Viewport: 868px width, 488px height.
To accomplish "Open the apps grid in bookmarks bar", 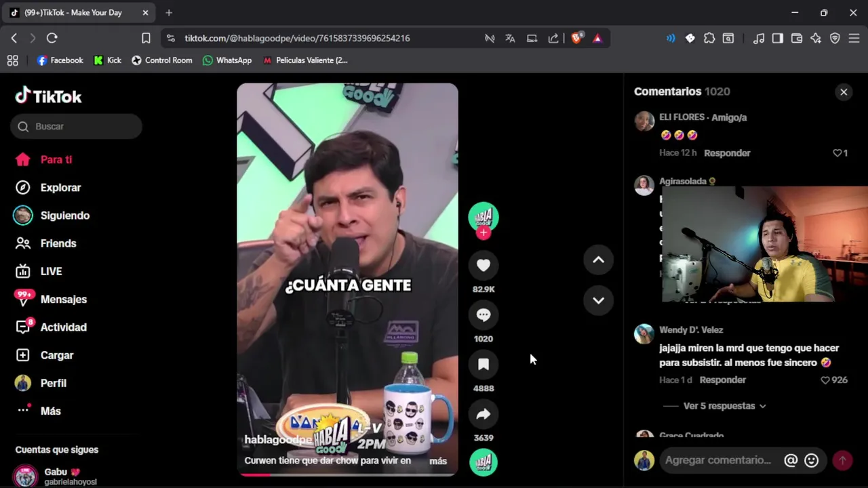I will (12, 60).
